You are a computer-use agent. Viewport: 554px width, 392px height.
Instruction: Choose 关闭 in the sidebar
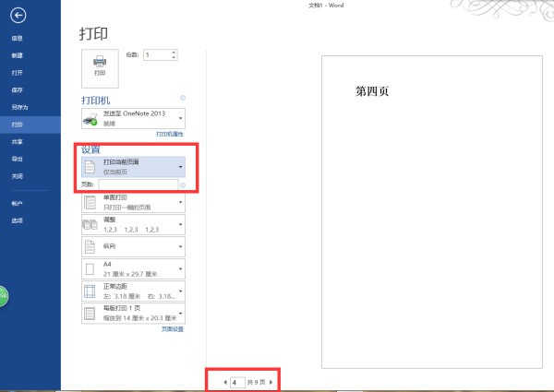tap(17, 176)
